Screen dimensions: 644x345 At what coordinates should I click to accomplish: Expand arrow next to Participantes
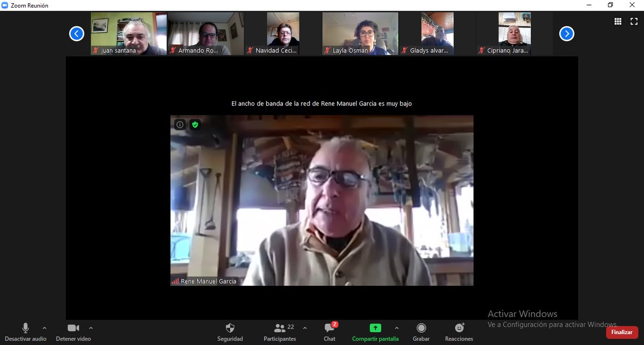tap(305, 328)
